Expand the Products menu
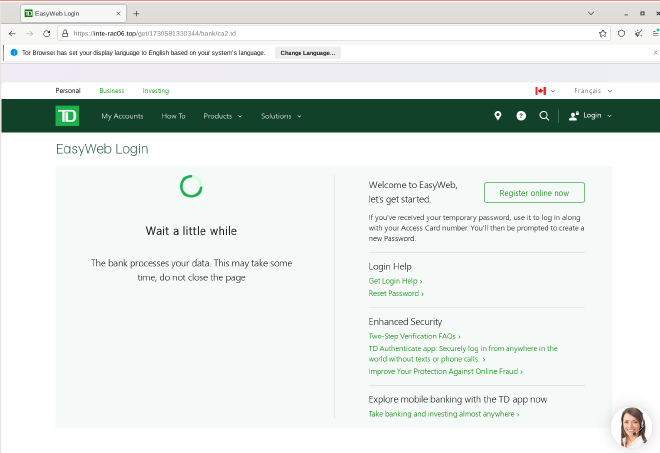Viewport: 660px width, 453px height. tap(222, 116)
